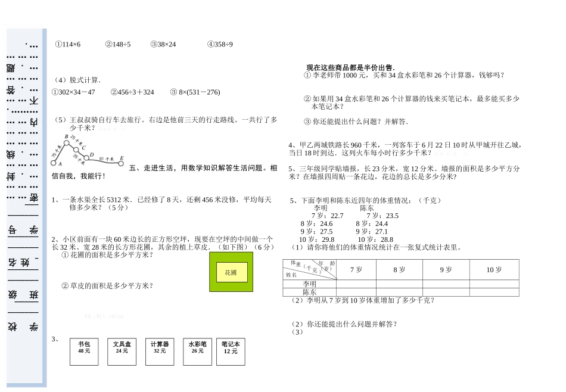Click the expression ③38×24
The image size is (566, 392).
click(163, 45)
